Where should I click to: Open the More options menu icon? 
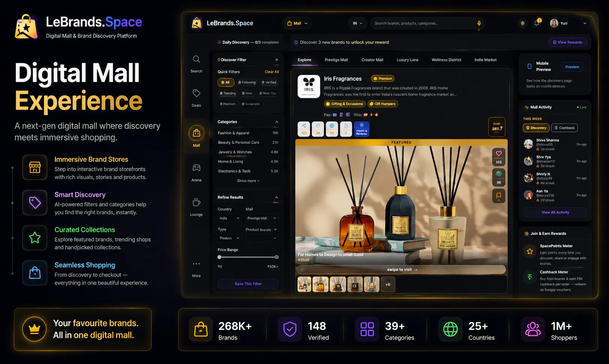pyautogui.click(x=196, y=264)
